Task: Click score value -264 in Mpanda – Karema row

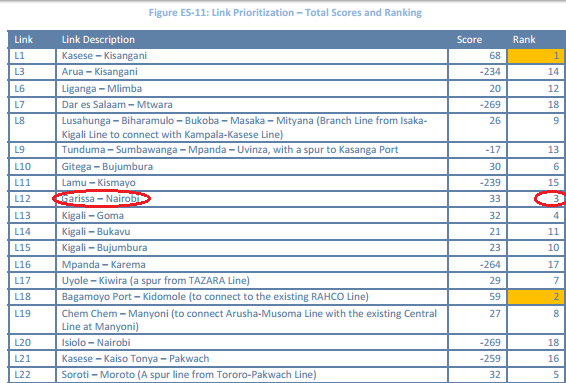Action: (490, 265)
